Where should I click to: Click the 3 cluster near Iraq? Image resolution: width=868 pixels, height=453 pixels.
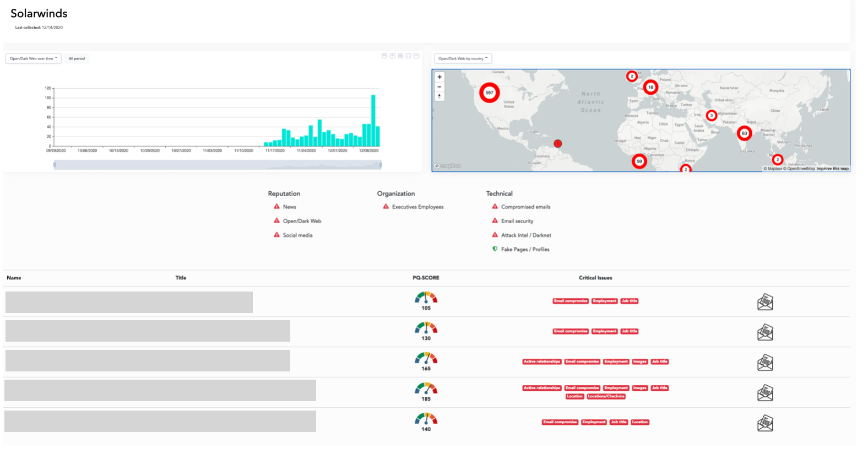click(x=712, y=116)
